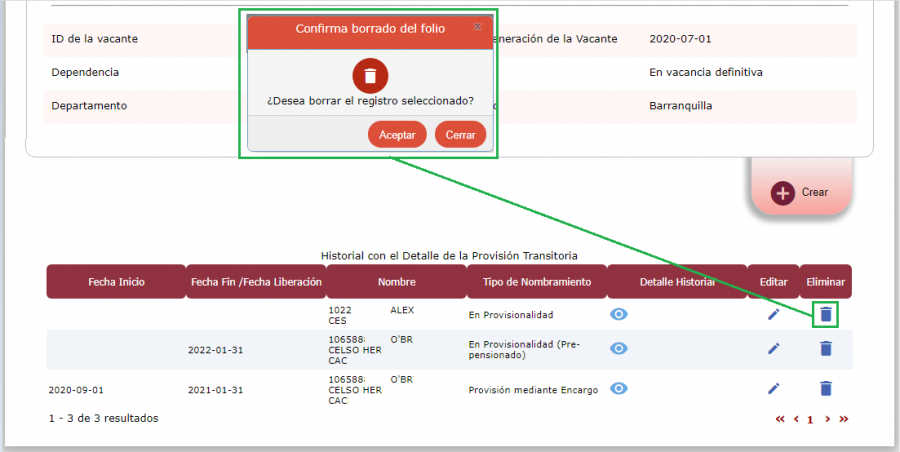Screen dimensions: 900x452
Task: Go to next page of results
Action: (x=827, y=419)
